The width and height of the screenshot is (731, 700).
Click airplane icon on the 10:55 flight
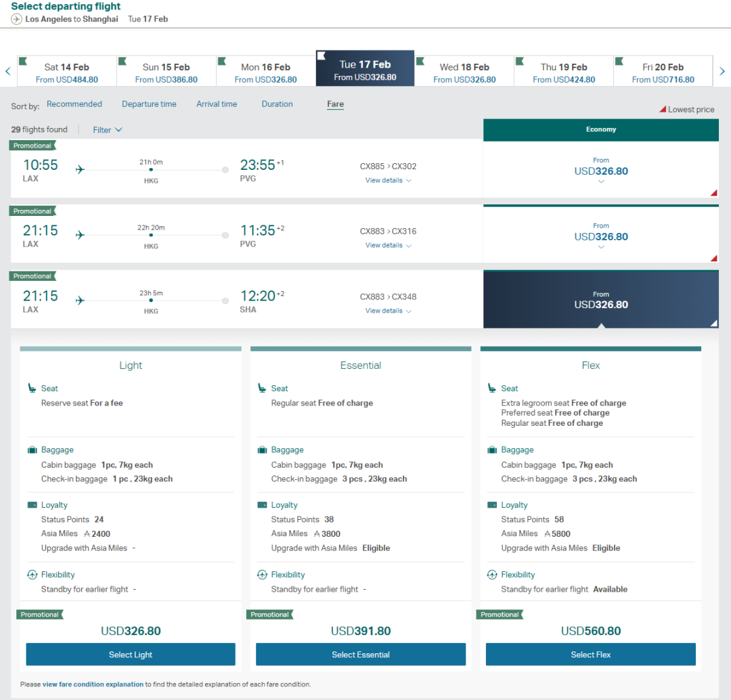(x=81, y=170)
